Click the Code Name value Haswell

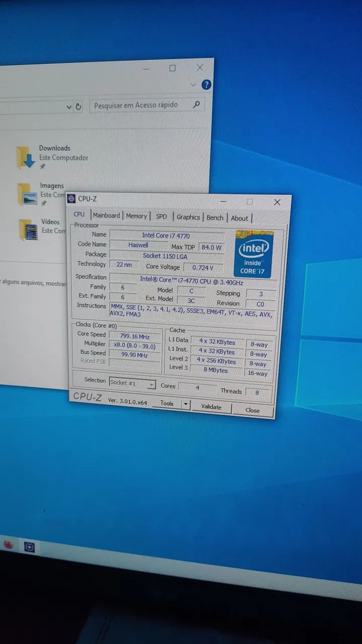138,245
